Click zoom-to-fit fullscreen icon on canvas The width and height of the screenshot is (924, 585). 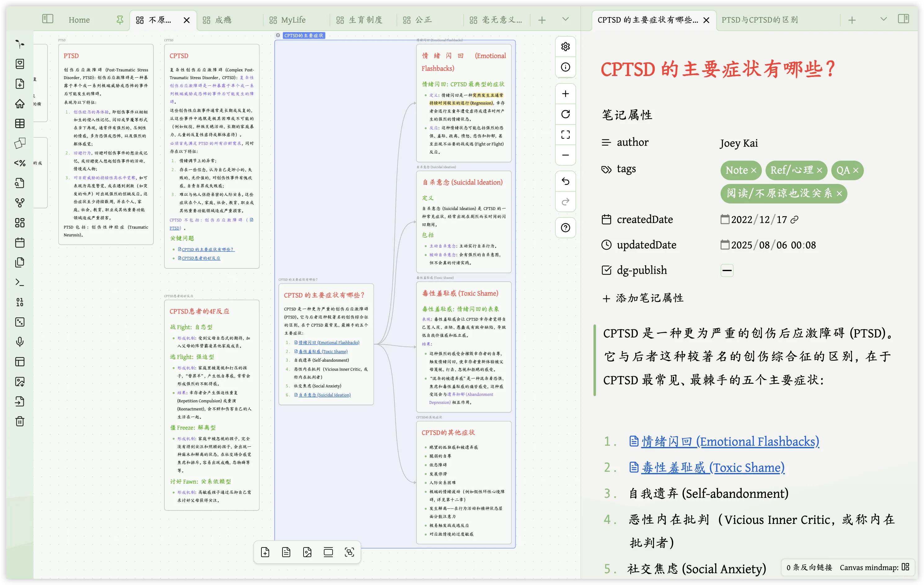(565, 134)
